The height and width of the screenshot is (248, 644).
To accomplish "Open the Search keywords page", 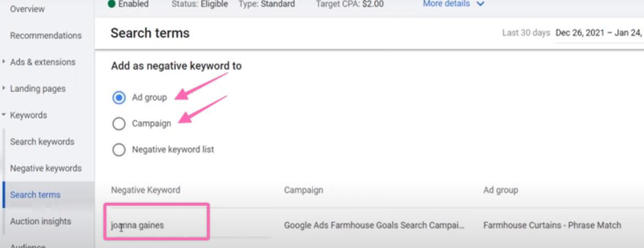I will pyautogui.click(x=42, y=142).
